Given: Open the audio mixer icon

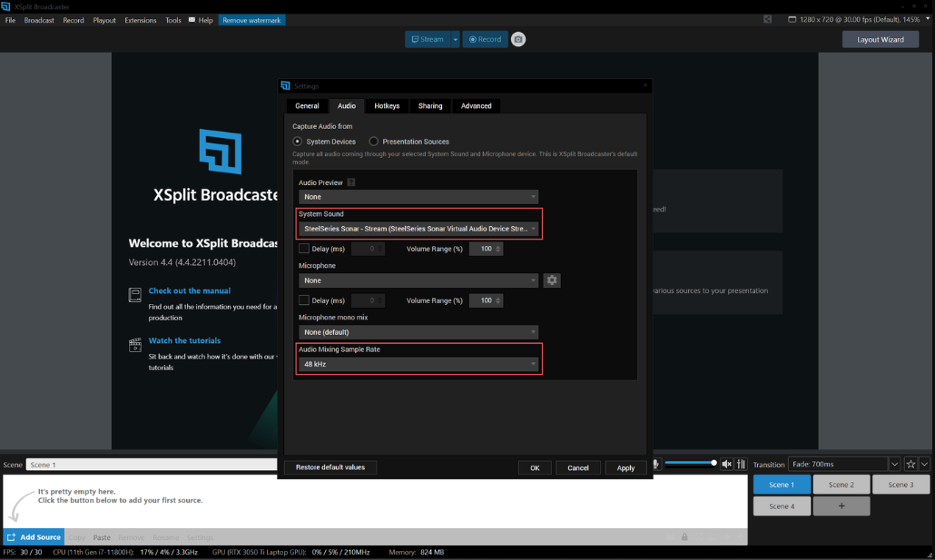Looking at the screenshot, I should pyautogui.click(x=742, y=464).
